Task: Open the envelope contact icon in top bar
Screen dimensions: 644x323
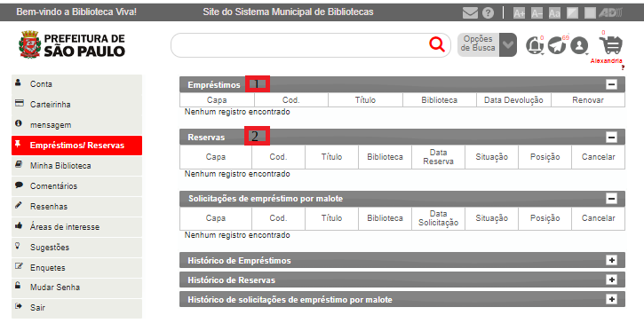Action: [x=470, y=12]
